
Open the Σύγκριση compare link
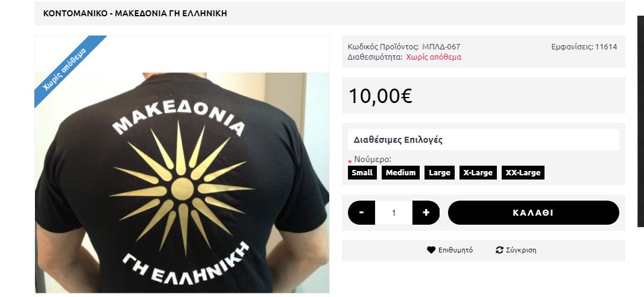tap(521, 250)
